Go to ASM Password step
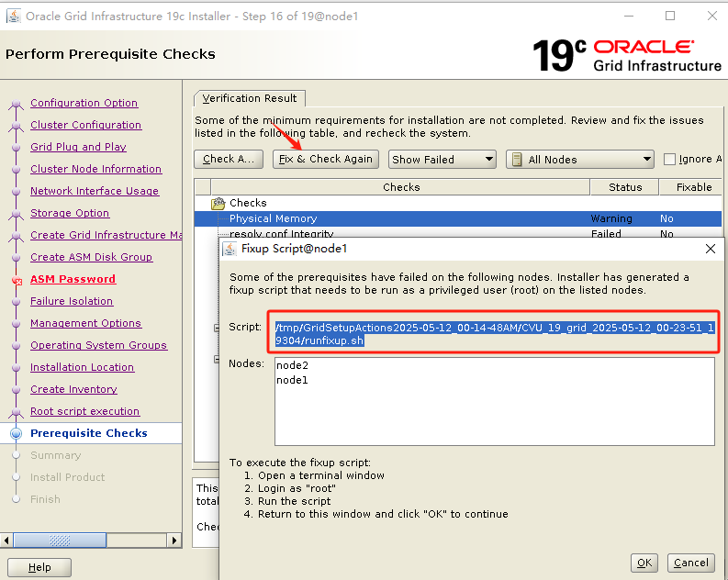728x580 pixels. point(73,279)
